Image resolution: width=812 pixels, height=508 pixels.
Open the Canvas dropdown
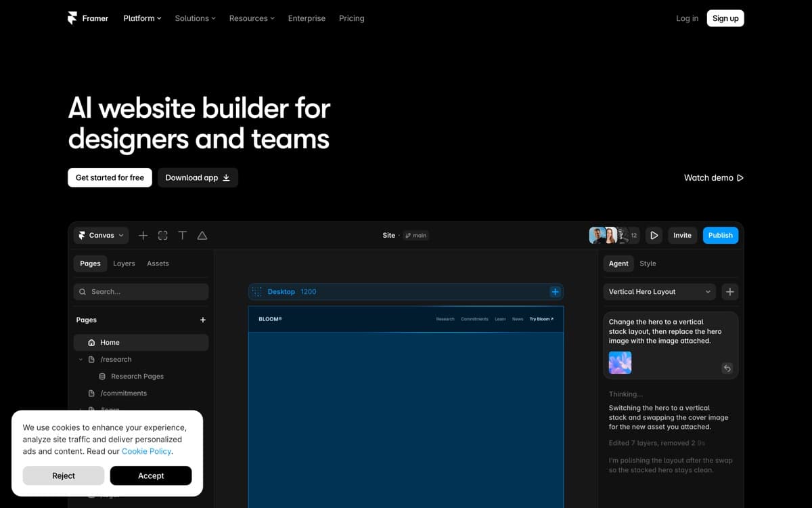(101, 235)
